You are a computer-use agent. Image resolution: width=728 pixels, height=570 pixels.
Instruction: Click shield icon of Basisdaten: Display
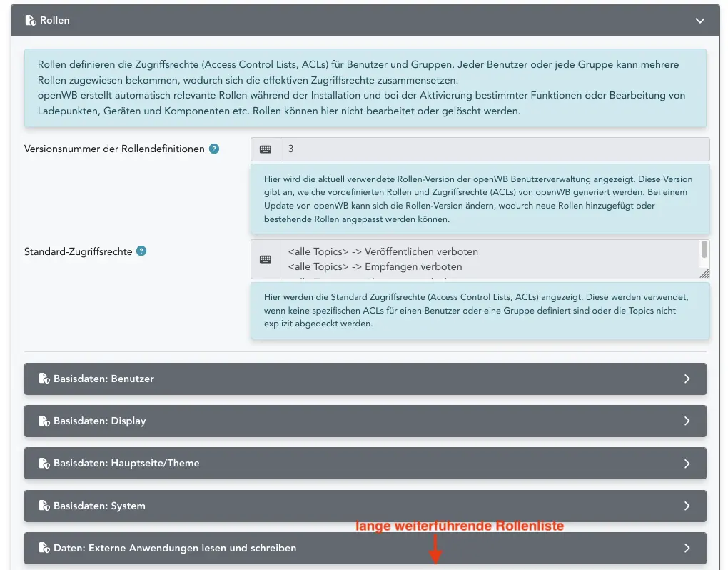pyautogui.click(x=44, y=421)
